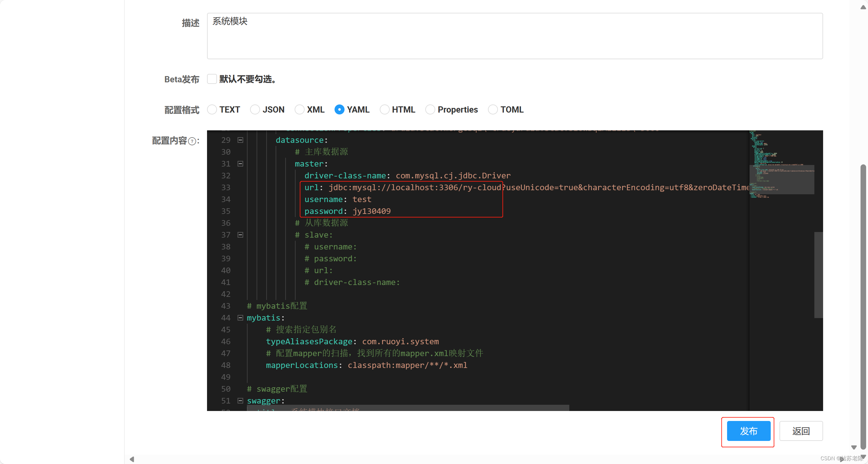Click the 'typeAliasesPackage: com.ruoyi.system' line
The width and height of the screenshot is (868, 464).
[x=352, y=341]
